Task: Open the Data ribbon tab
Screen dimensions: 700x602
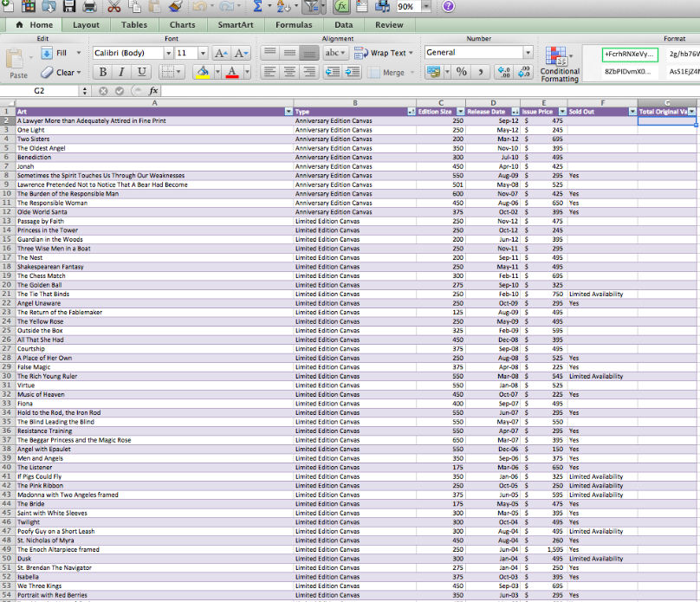Action: (344, 25)
